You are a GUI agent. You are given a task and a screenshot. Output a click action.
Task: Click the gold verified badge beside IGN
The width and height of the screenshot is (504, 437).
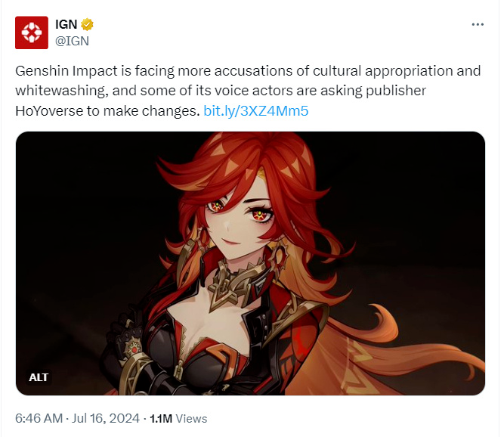point(87,24)
